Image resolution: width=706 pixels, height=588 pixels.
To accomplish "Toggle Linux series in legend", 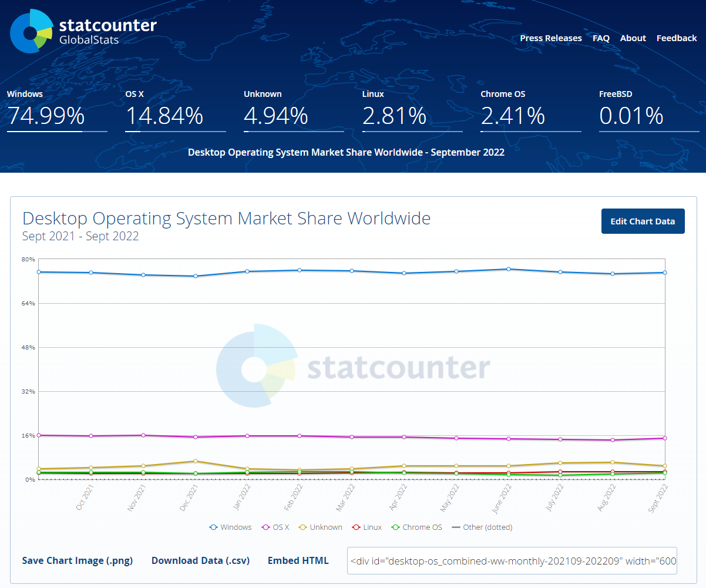I will pyautogui.click(x=367, y=527).
